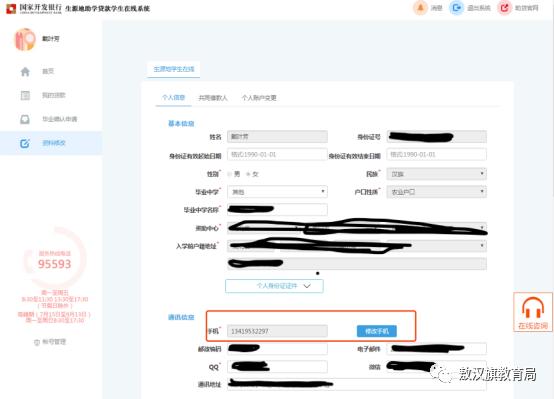554x399 pixels.
Task: Select the 男 gender radio button
Action: click(230, 174)
